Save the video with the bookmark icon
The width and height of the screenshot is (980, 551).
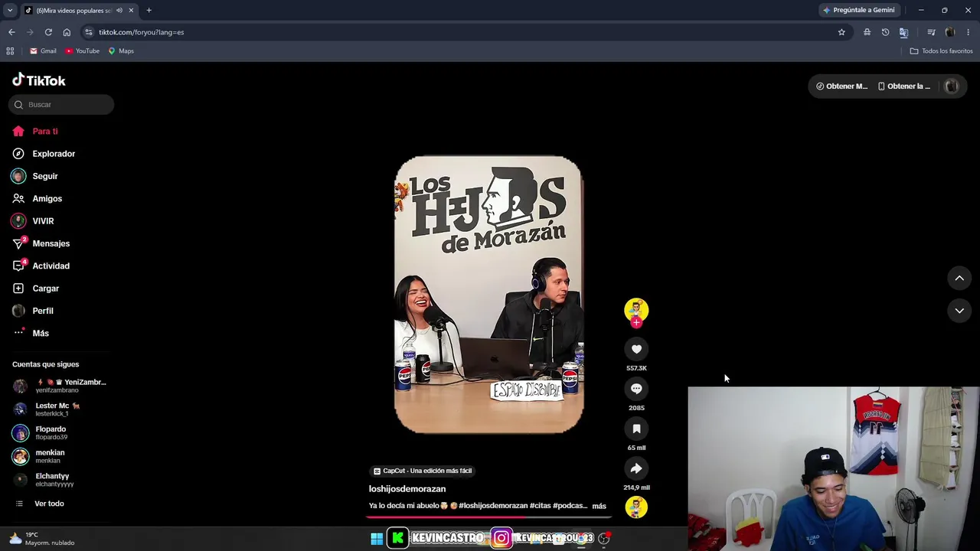click(x=636, y=429)
